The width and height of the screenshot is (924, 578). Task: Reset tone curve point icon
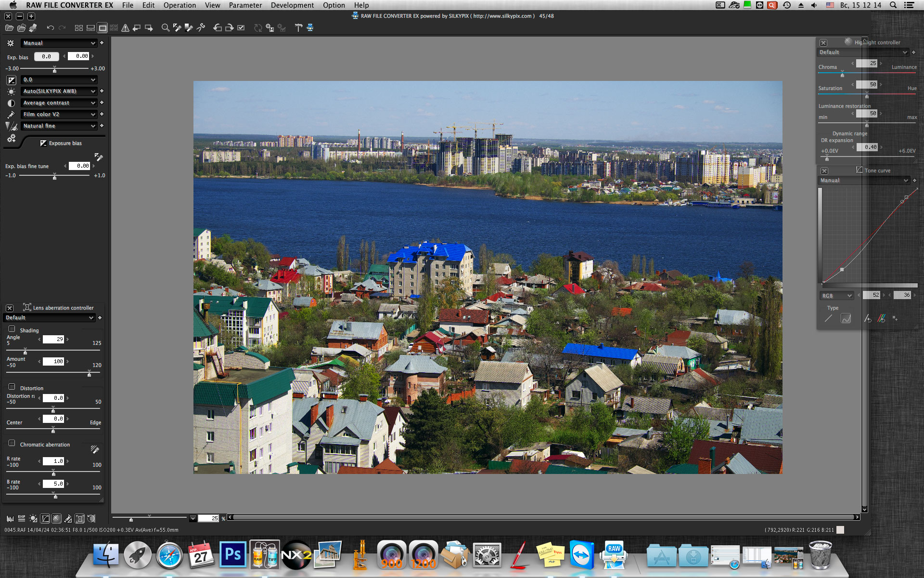867,318
